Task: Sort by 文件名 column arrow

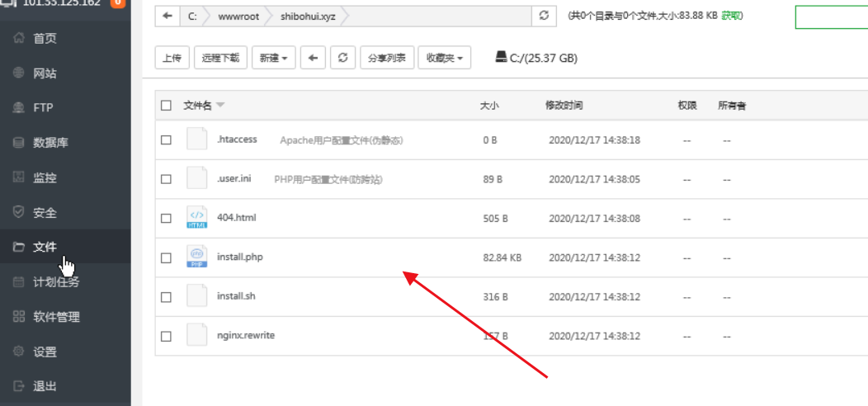Action: point(219,106)
